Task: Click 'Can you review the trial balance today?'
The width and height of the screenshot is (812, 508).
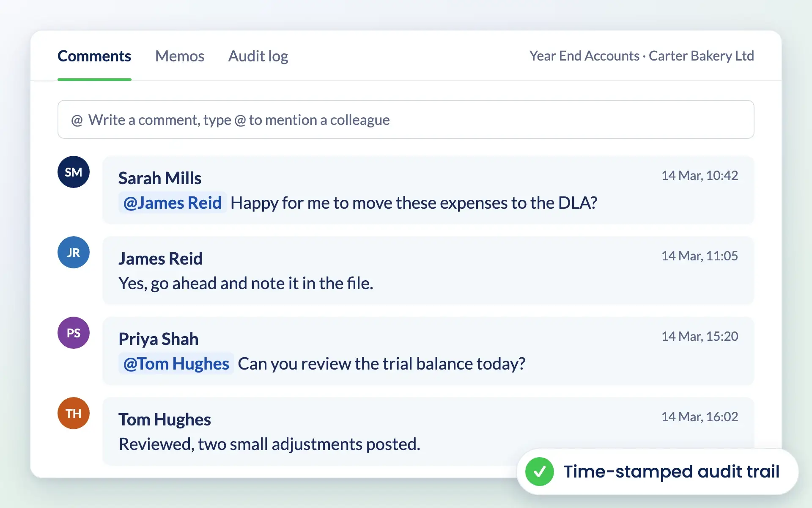Action: 381,364
